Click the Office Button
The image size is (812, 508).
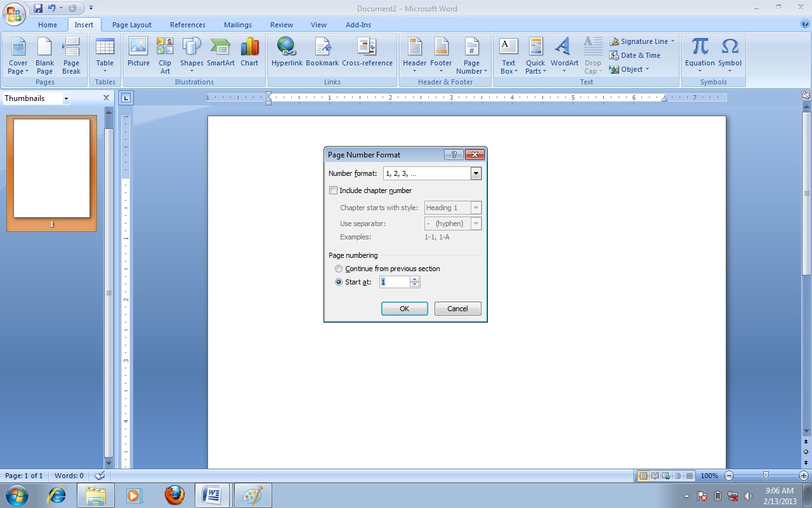pos(14,13)
